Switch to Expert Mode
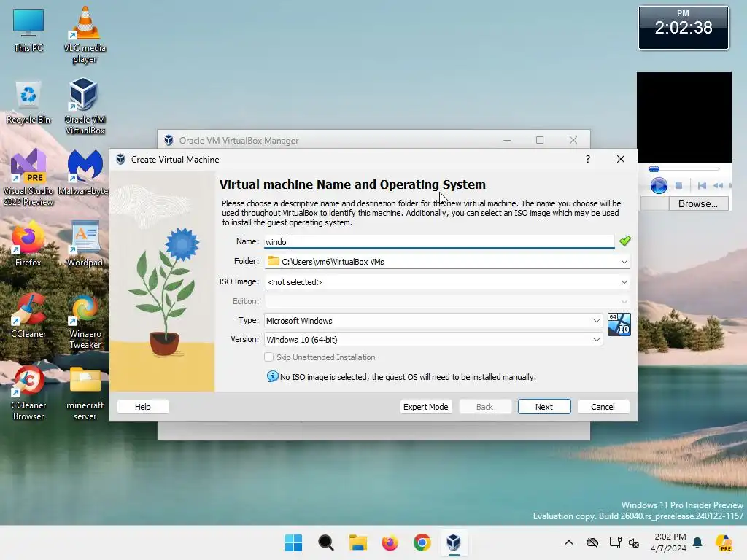Viewport: 747px width, 560px height. (426, 407)
